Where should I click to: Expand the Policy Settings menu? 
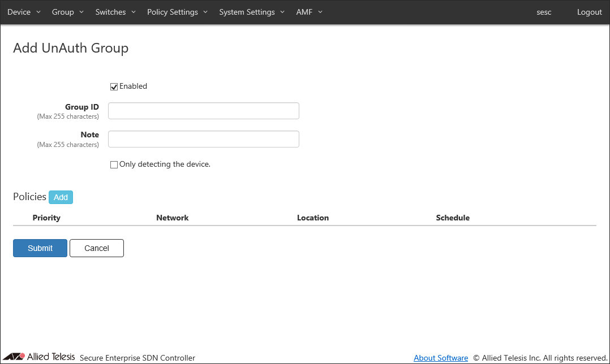pyautogui.click(x=177, y=12)
